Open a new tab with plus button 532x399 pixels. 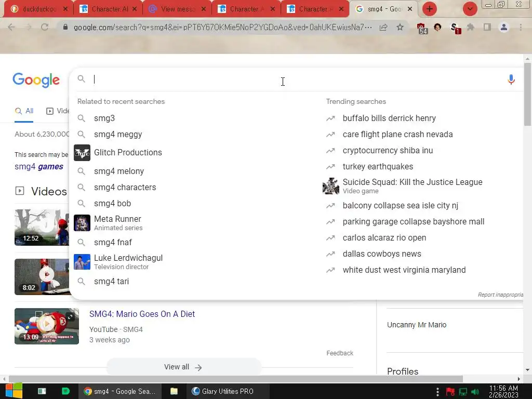pos(430,9)
